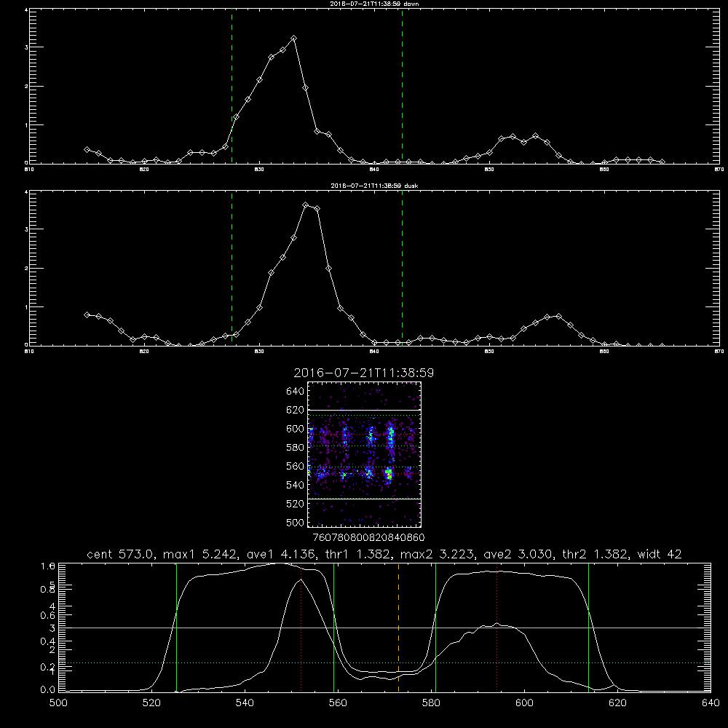Click the green dashed line near 828 in dusk plot
Screen dimensions: 728x728
(x=232, y=268)
